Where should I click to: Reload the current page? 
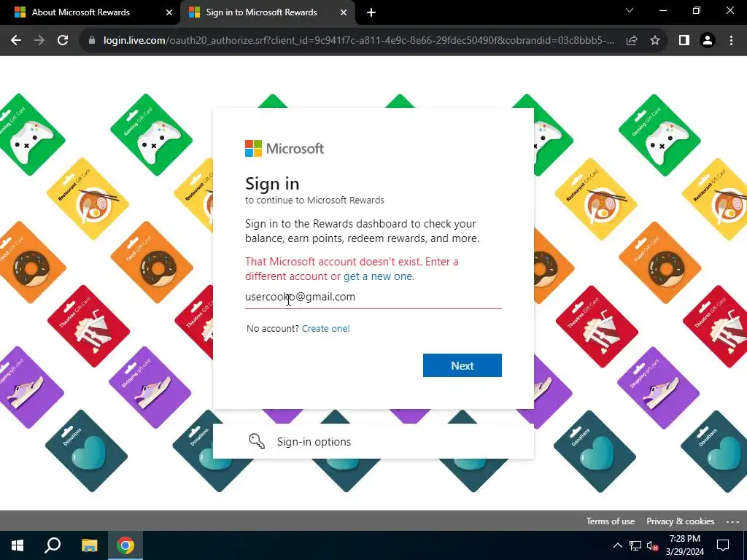pyautogui.click(x=63, y=41)
